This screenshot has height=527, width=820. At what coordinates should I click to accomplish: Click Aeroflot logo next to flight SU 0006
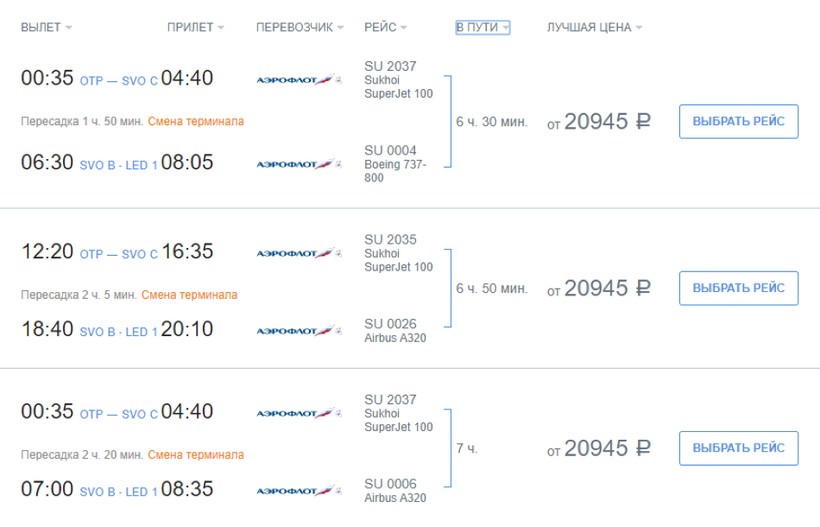pyautogui.click(x=298, y=491)
